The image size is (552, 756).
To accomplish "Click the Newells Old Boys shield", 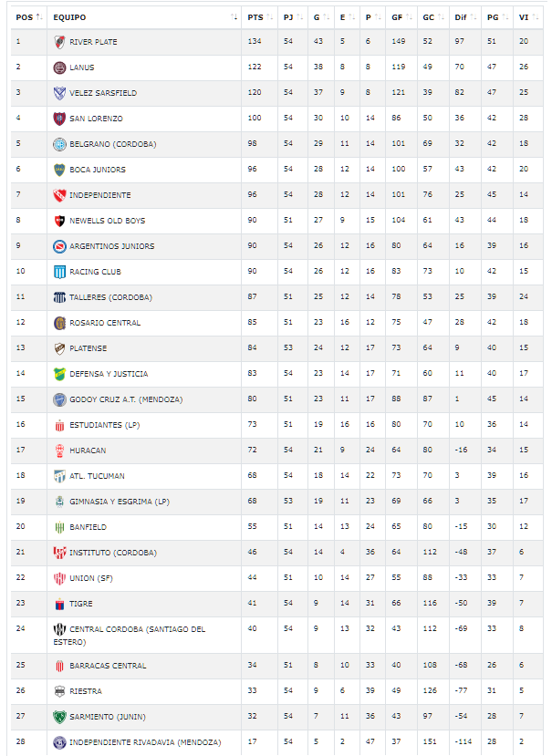I will (59, 221).
